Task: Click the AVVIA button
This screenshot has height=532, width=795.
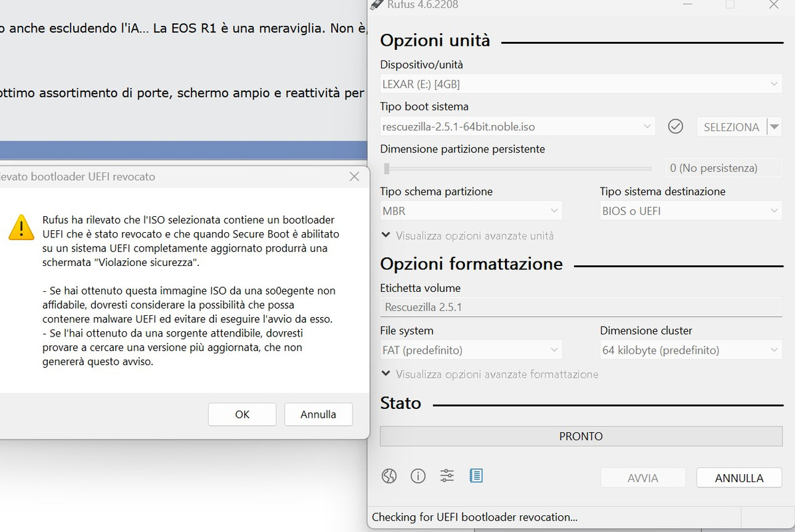Action: coord(643,477)
